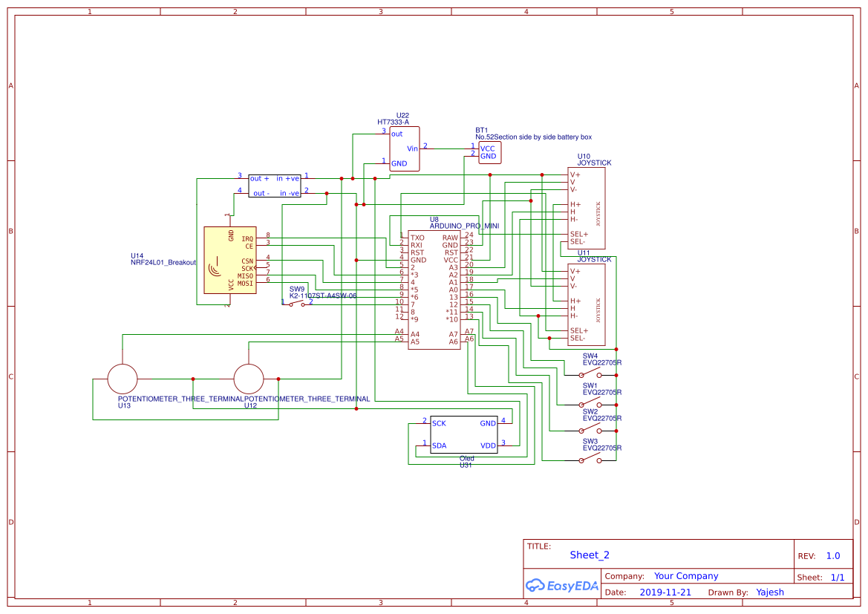The width and height of the screenshot is (868, 614).
Task: Select the Oled U31 component
Action: point(464,434)
